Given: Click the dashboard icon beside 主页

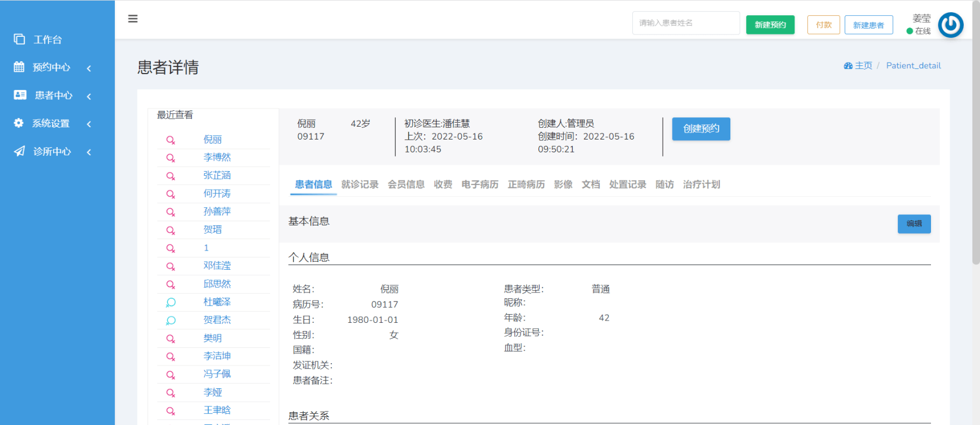Looking at the screenshot, I should (x=848, y=66).
